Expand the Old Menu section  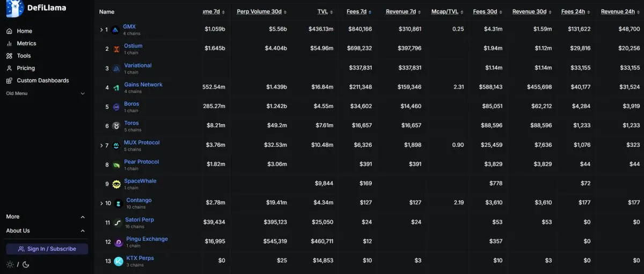(x=83, y=94)
